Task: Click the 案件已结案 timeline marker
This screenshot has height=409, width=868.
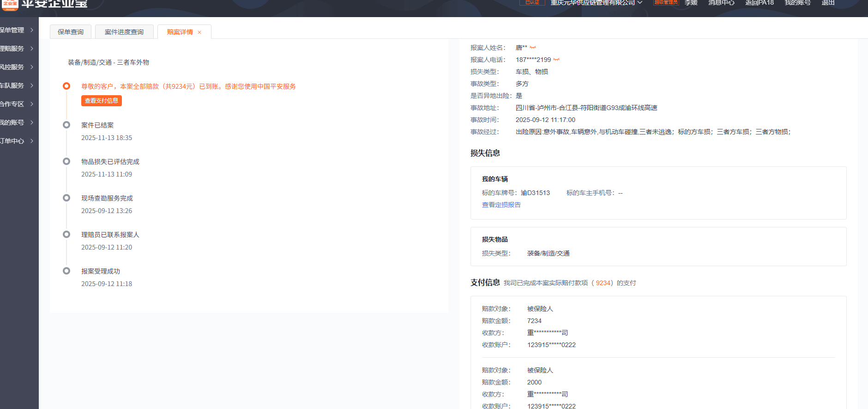Action: tap(66, 125)
